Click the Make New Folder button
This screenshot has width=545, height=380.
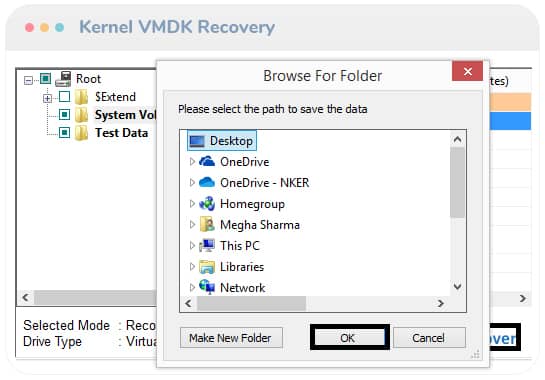(x=231, y=338)
